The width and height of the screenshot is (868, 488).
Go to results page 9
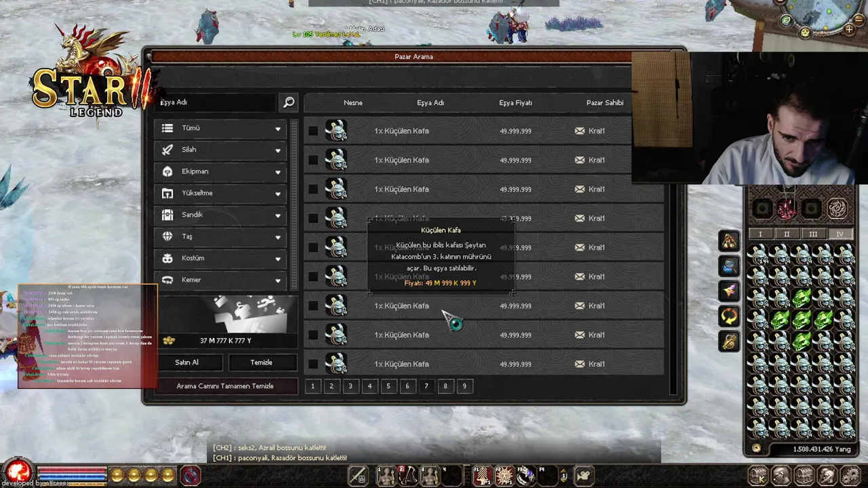click(465, 386)
